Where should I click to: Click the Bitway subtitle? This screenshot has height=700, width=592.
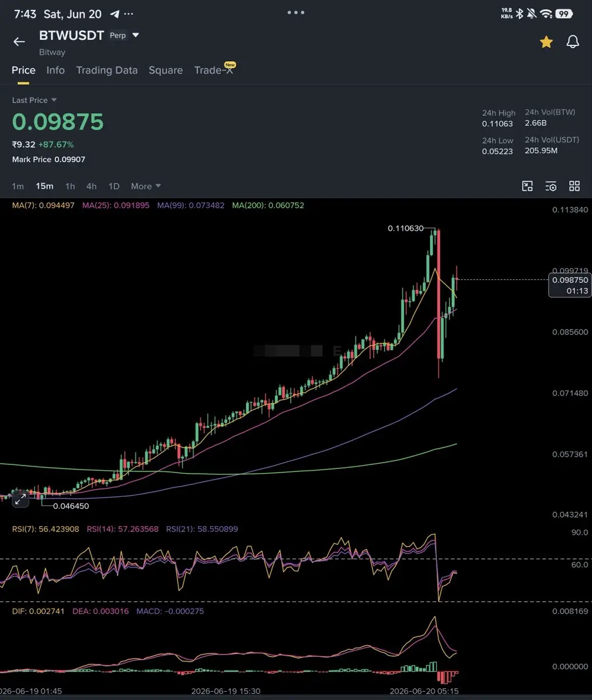click(x=52, y=52)
